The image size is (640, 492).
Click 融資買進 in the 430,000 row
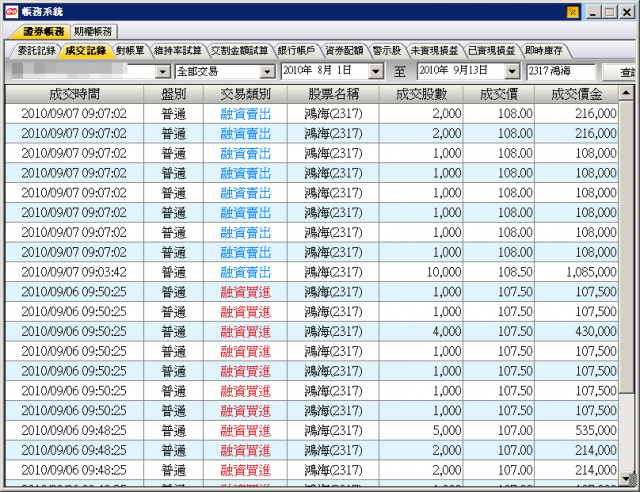click(245, 332)
